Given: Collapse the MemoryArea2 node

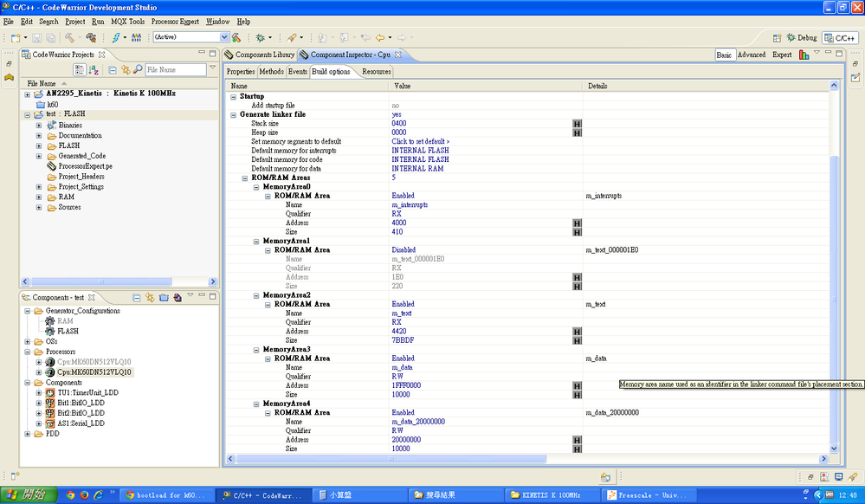Looking at the screenshot, I should pos(256,296).
